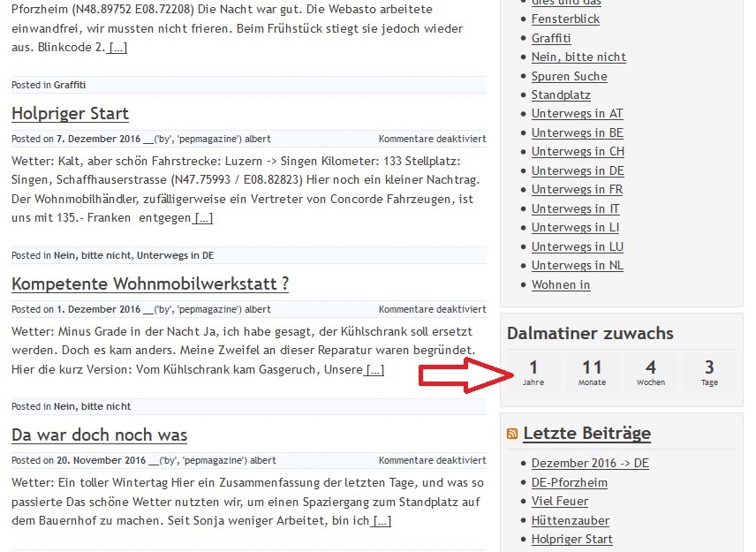Viewport: 756px width, 552px height.
Task: Click the countdown 'Jahre' counter box
Action: pos(533,372)
